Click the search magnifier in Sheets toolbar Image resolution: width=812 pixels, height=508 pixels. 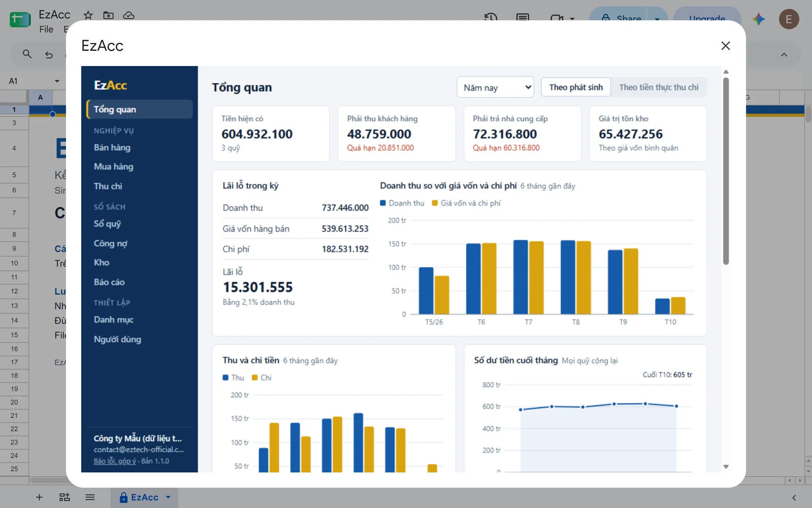coord(27,54)
